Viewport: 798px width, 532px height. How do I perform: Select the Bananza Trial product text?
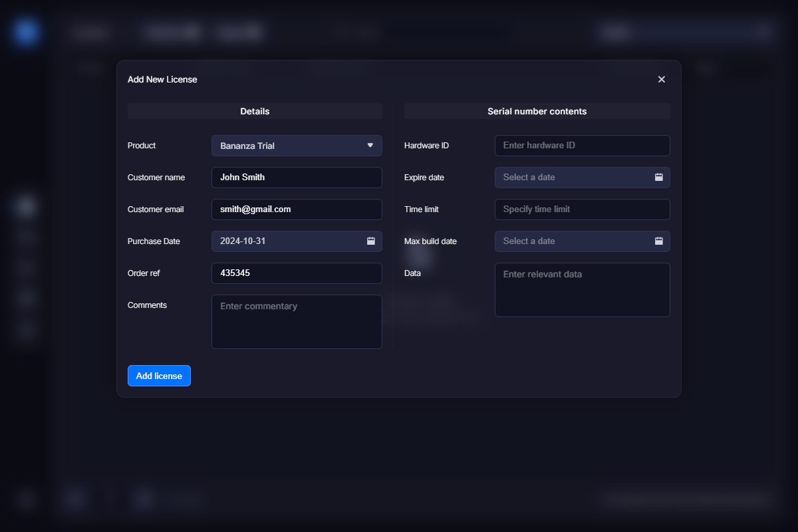(247, 146)
